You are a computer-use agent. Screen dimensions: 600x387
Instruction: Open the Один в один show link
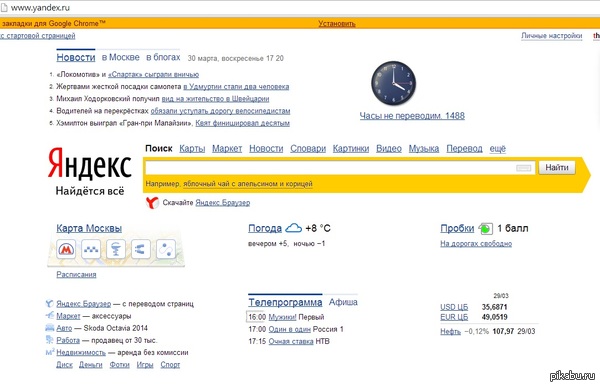(289, 329)
